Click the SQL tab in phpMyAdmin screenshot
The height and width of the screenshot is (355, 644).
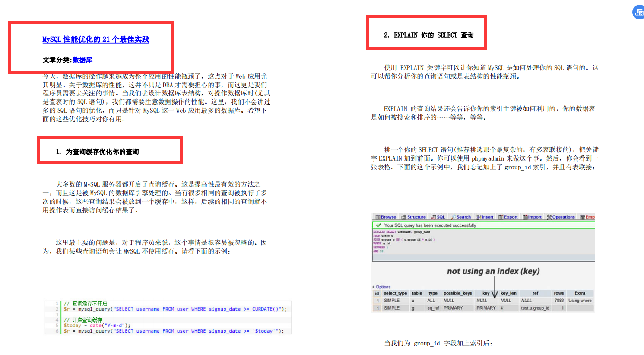point(438,217)
